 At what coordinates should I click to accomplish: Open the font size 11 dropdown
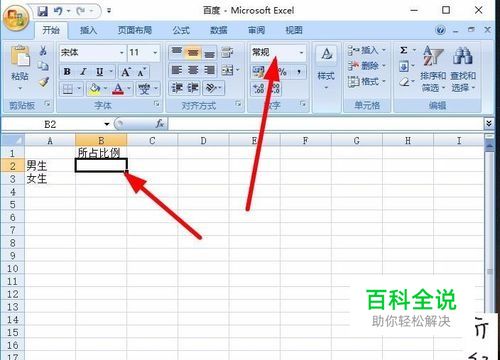pyautogui.click(x=155, y=52)
